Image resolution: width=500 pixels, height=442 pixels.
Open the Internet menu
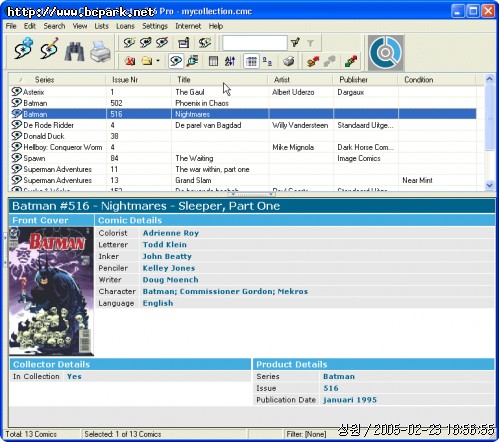pos(188,26)
